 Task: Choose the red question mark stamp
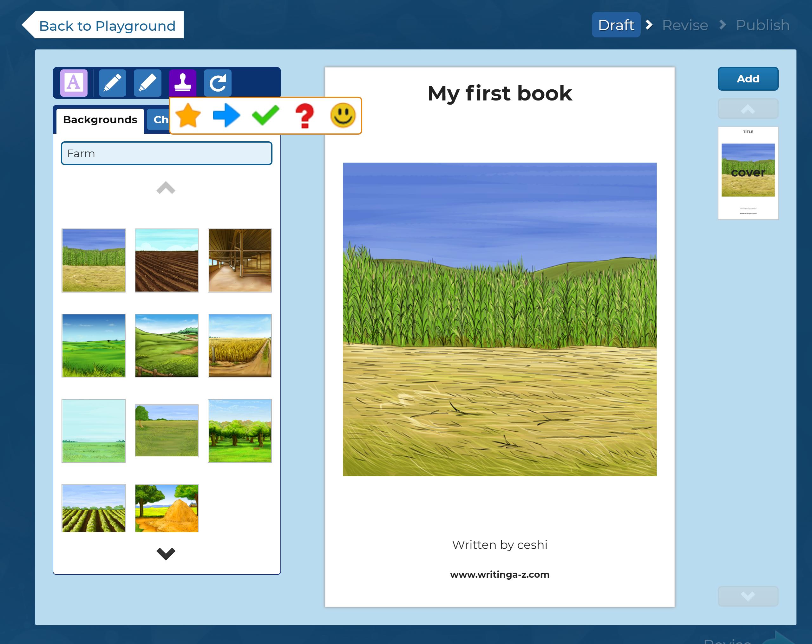(304, 116)
